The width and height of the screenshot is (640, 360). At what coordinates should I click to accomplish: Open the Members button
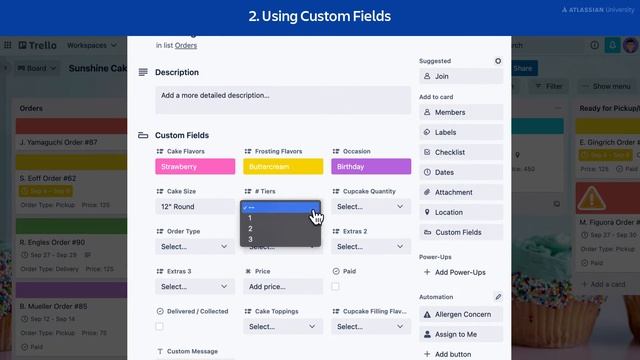[461, 112]
